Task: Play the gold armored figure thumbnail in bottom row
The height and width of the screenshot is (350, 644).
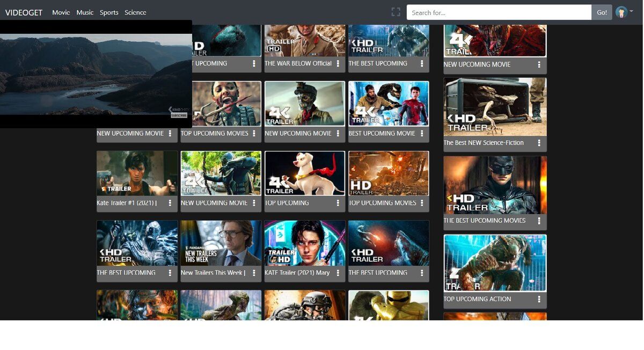Action: coord(389,305)
